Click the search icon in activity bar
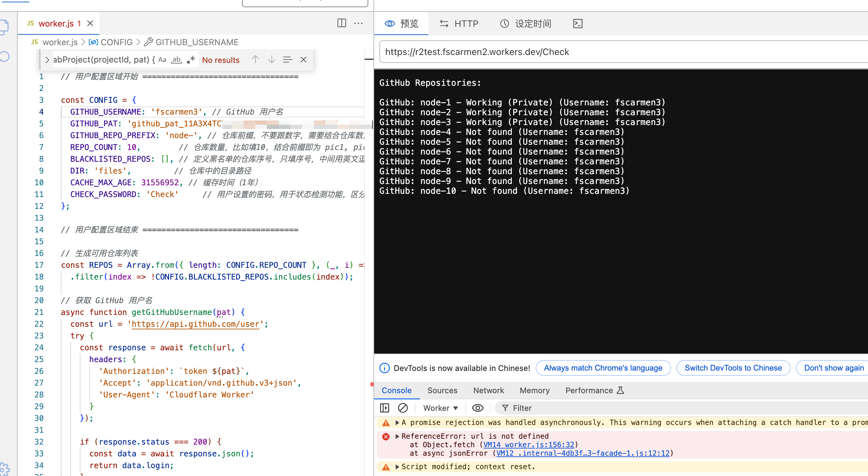The height and width of the screenshot is (476, 868). (x=4, y=56)
